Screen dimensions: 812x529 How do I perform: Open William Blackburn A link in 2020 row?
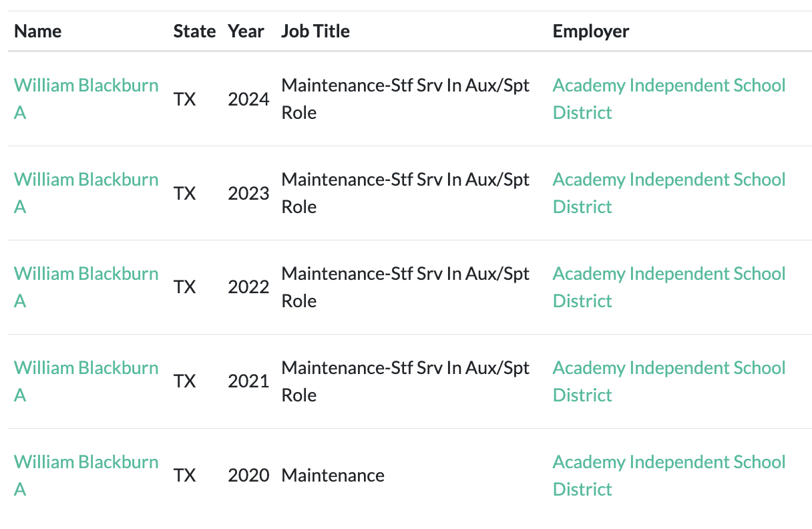(86, 463)
